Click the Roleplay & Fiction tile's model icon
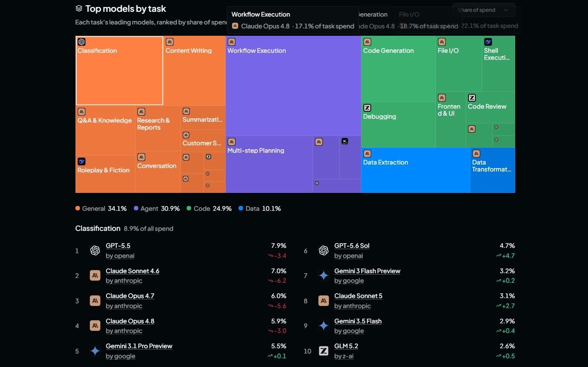Screen dimensions: 588x367 (82, 161)
